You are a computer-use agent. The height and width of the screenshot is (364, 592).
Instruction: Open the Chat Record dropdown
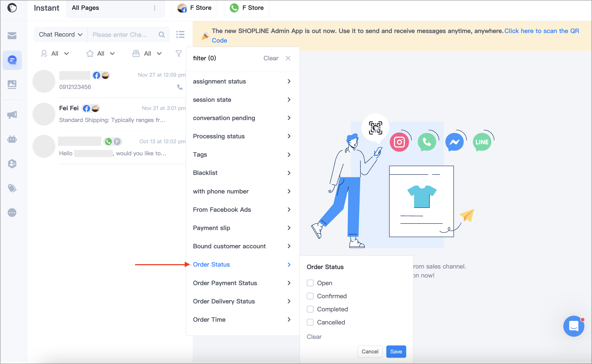point(61,34)
